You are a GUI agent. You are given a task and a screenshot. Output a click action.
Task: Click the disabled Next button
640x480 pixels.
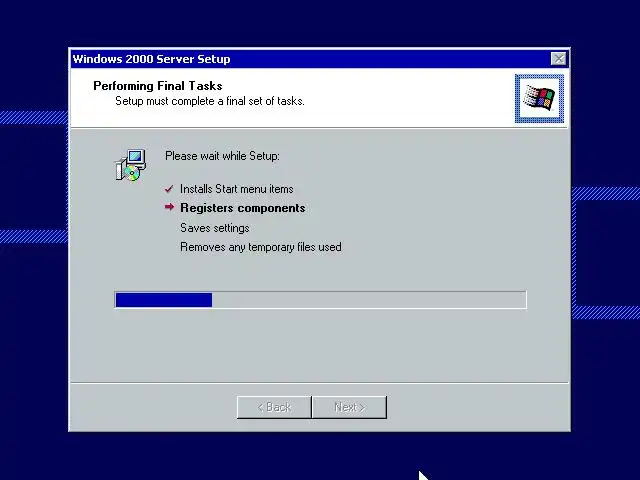[x=349, y=407]
